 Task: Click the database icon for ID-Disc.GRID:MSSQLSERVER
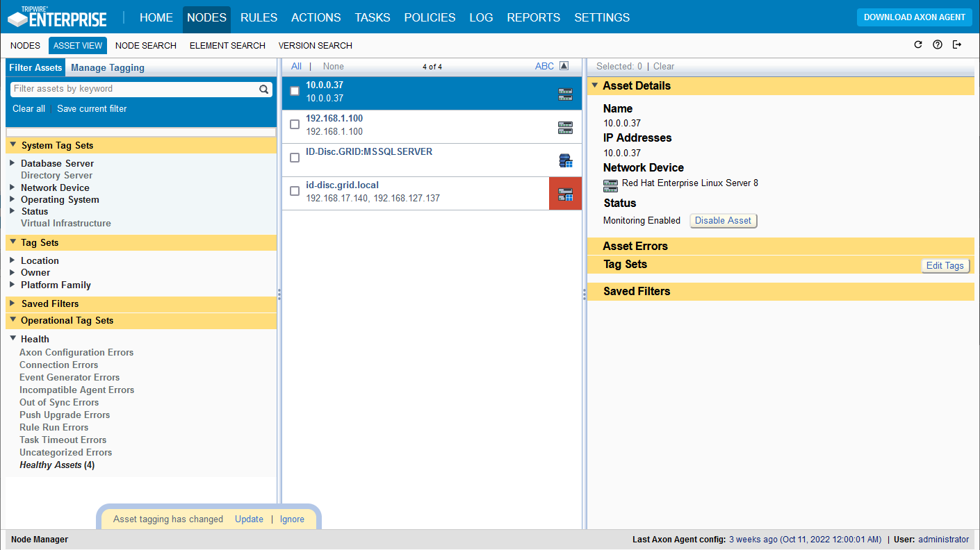(x=565, y=160)
